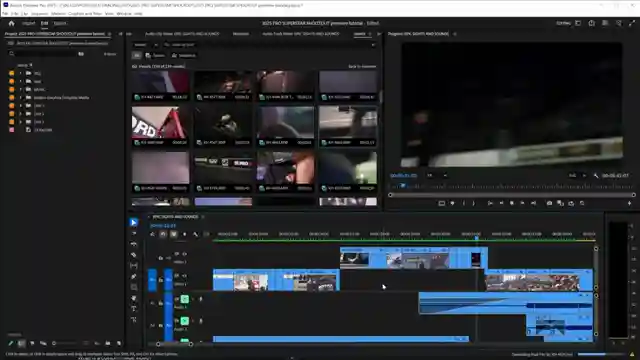The height and width of the screenshot is (360, 640).
Task: Open the Program monitor button editor plus
Action: (629, 203)
